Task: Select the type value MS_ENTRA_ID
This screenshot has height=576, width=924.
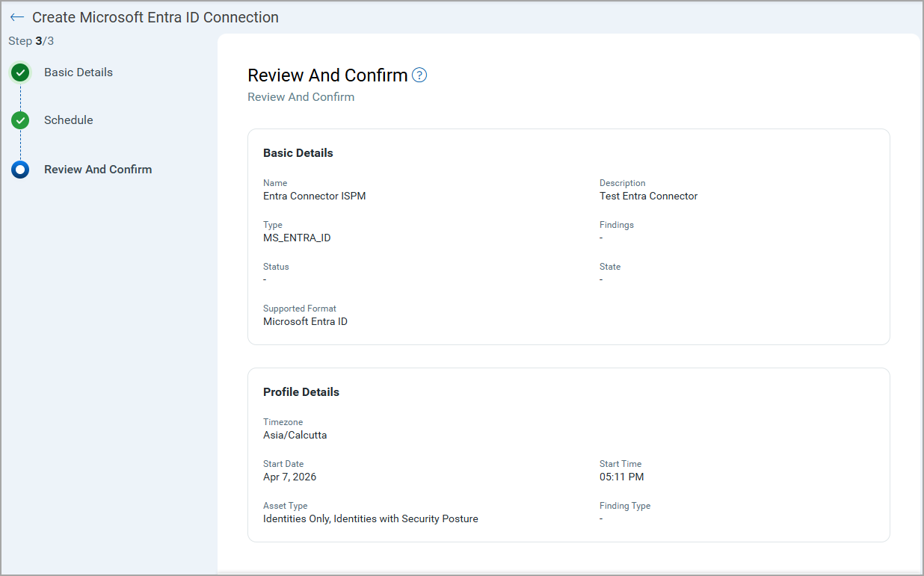Action: coord(297,238)
